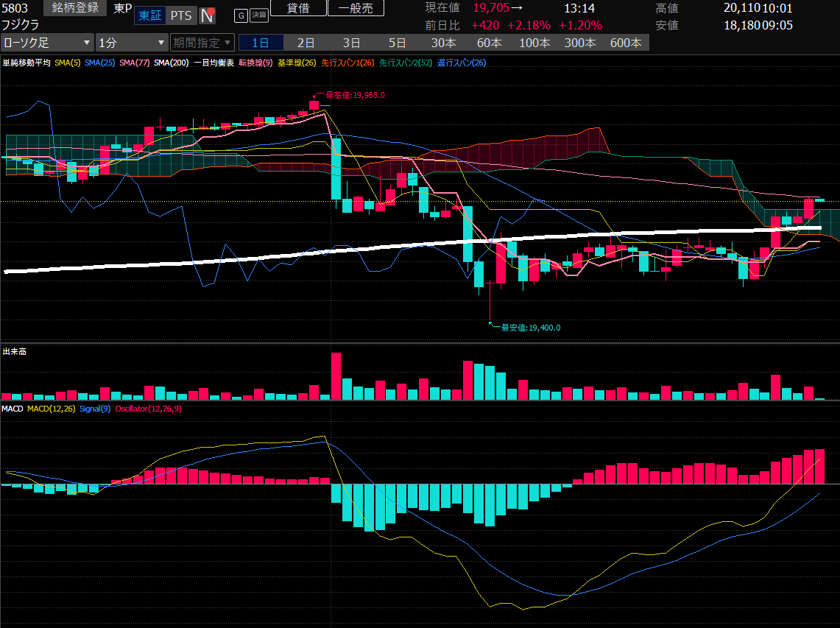The width and height of the screenshot is (840, 628).
Task: Click the 最安値 19,400.0 low marker
Action: pyautogui.click(x=529, y=328)
